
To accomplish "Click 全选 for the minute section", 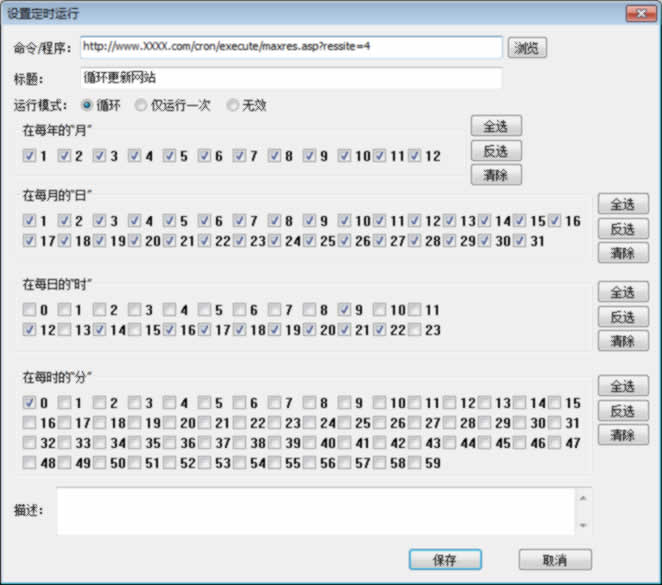I will 623,386.
